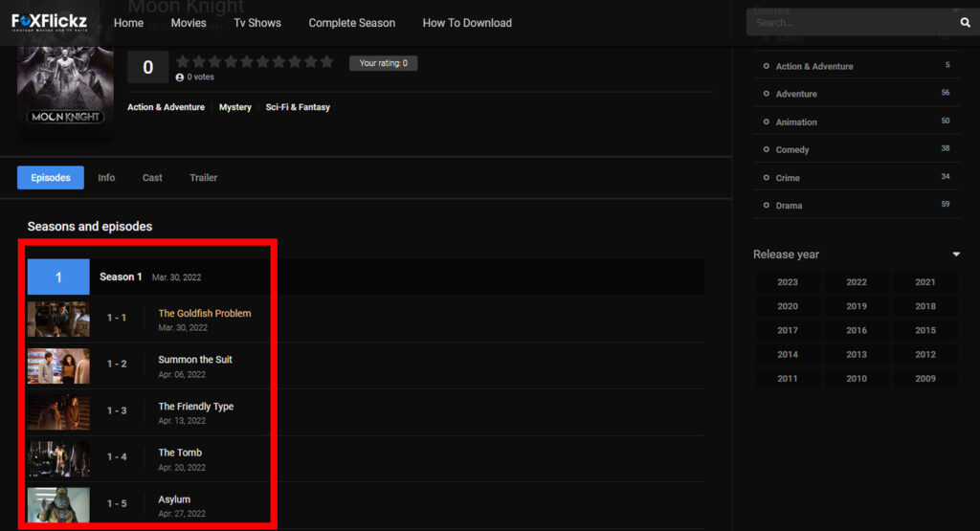This screenshot has width=980, height=531.
Task: Rate with the first star
Action: 183,62
